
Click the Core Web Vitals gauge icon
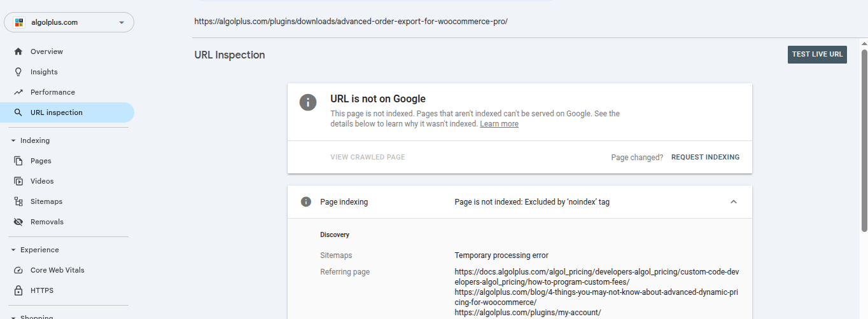pyautogui.click(x=18, y=270)
